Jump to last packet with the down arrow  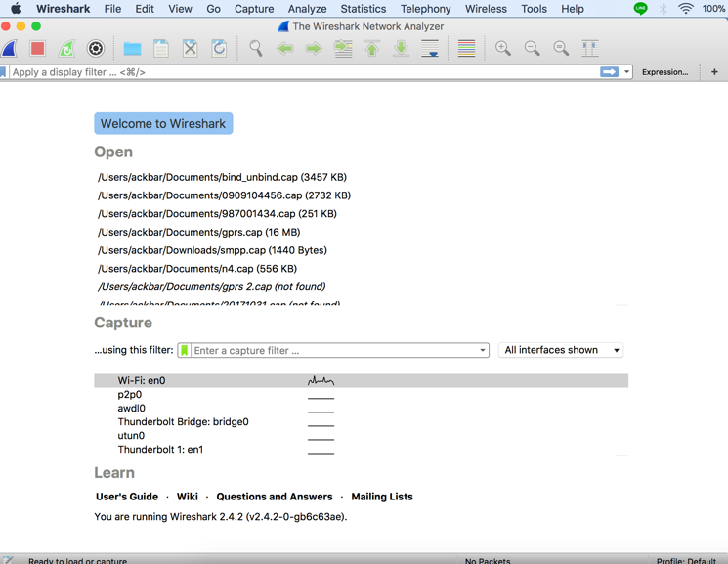[x=402, y=48]
